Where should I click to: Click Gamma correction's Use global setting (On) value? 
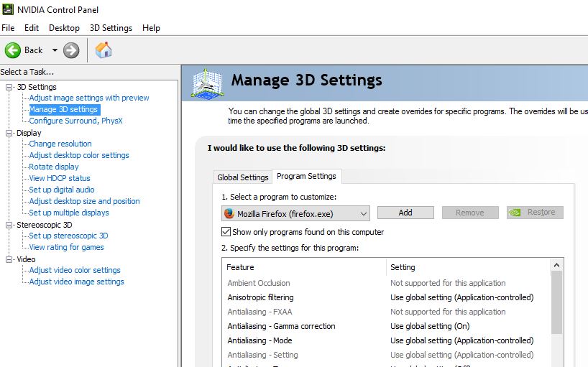(430, 326)
